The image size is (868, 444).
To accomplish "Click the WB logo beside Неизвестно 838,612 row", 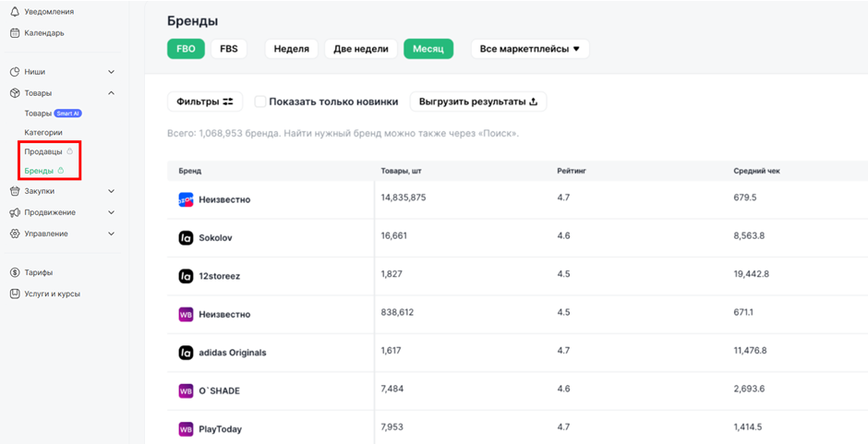I will click(186, 315).
